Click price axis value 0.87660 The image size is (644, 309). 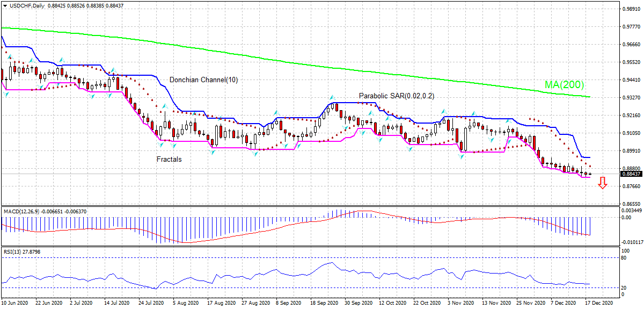(x=631, y=186)
